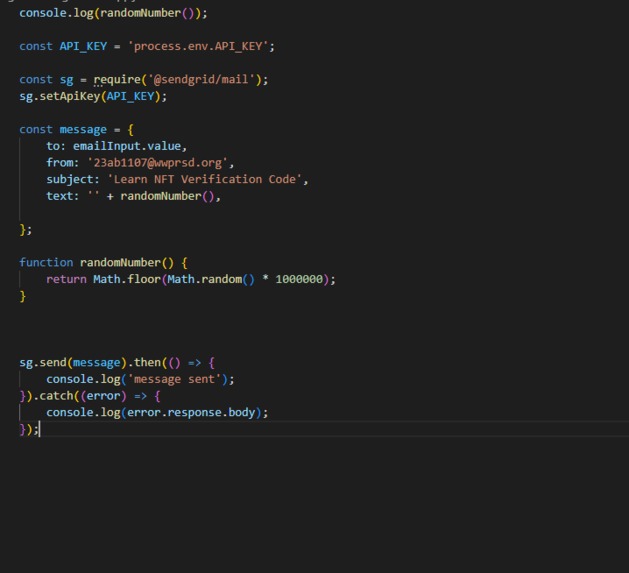Place cursor at final }); line
Screen dimensions: 629x573
click(29, 429)
